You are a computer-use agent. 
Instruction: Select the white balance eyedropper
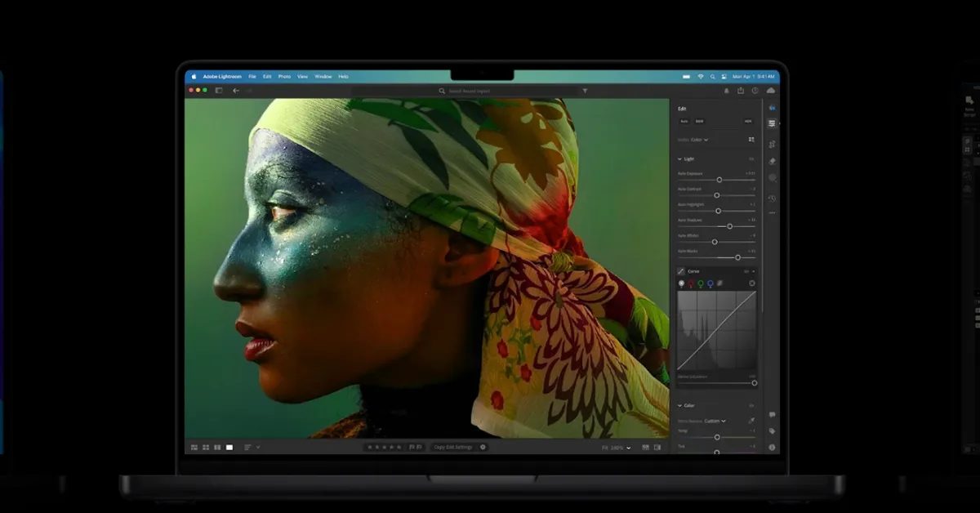click(751, 421)
